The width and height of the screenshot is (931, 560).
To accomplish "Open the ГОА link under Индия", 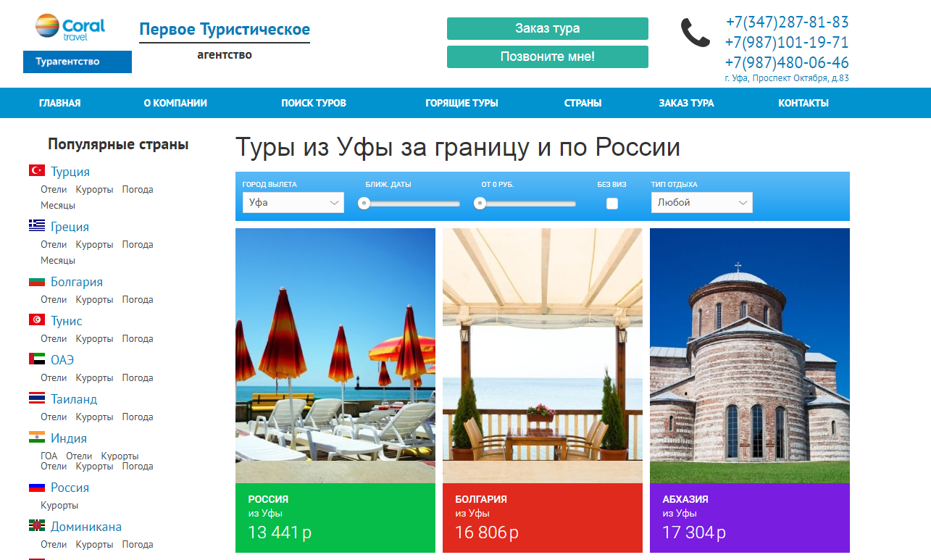I will [49, 456].
